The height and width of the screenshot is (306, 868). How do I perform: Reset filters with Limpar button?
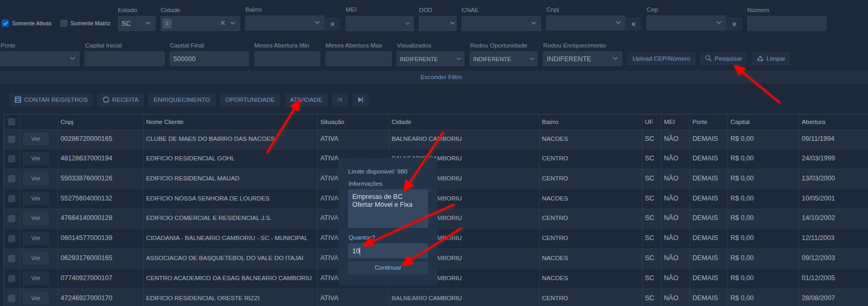click(x=771, y=59)
